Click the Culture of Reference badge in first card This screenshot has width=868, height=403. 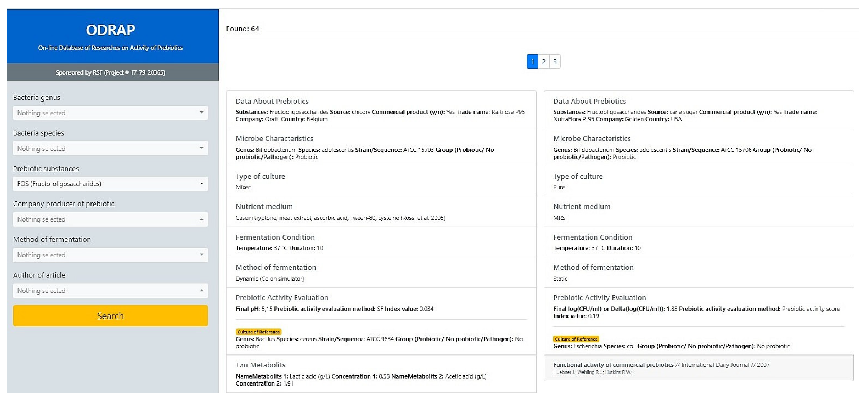(258, 332)
